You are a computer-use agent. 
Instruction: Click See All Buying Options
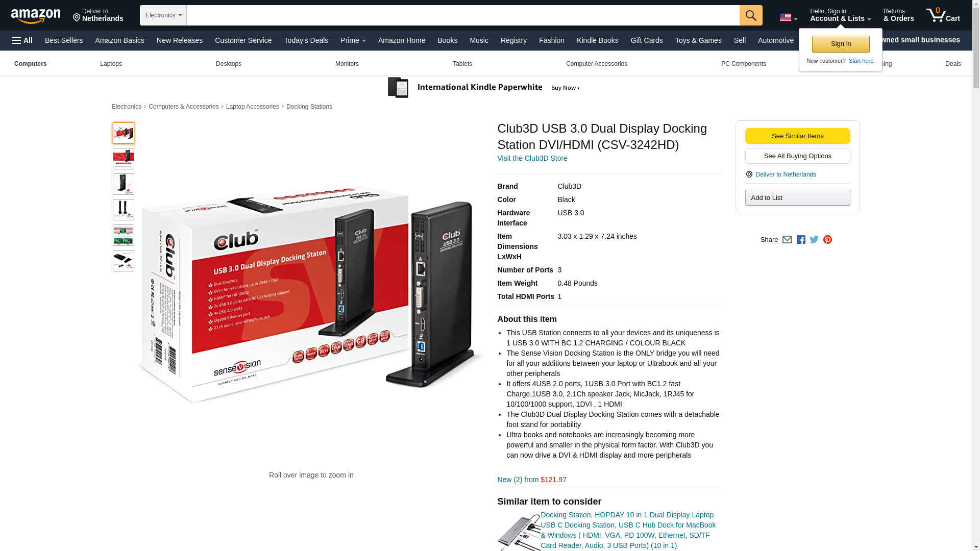pos(797,156)
